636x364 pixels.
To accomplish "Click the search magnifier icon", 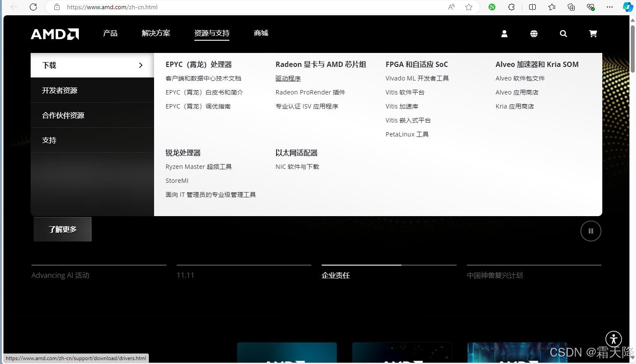I will pos(563,34).
